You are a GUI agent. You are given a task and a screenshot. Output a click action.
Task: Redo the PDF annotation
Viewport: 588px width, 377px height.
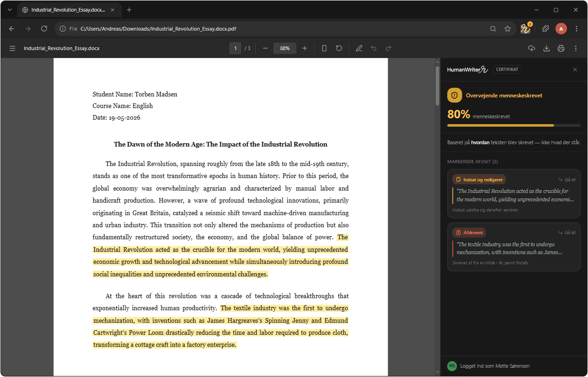[x=388, y=48]
